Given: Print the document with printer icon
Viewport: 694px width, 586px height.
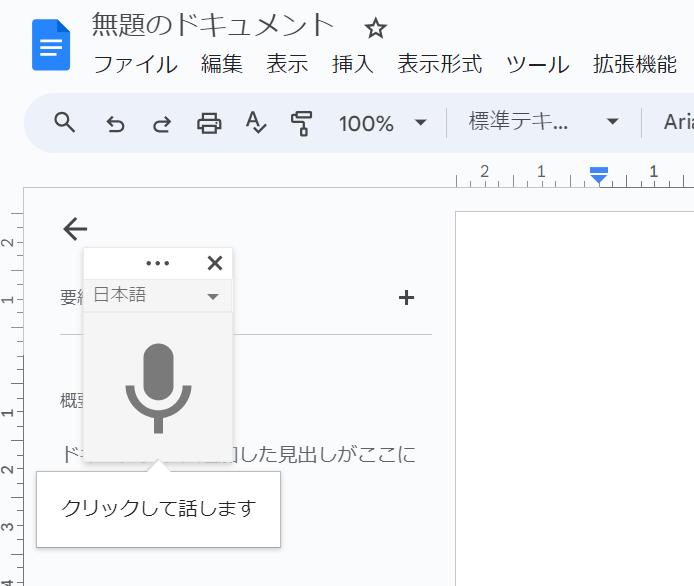Looking at the screenshot, I should (x=209, y=124).
